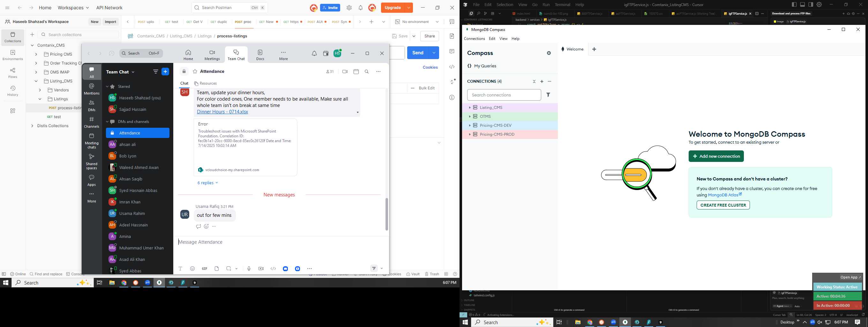
Task: Open Mentions in Zoom chat sidebar
Action: pyautogui.click(x=92, y=89)
